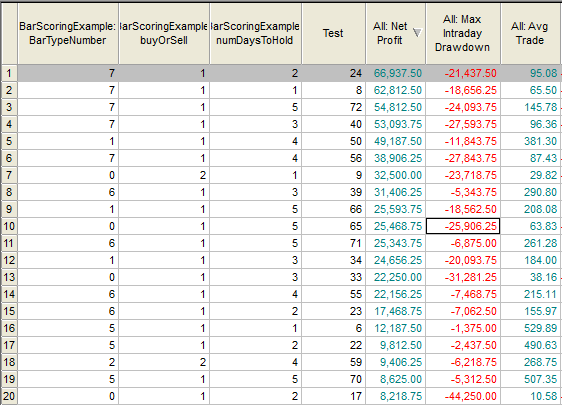The image size is (562, 405).
Task: Sort by the Test column header
Action: click(x=333, y=33)
